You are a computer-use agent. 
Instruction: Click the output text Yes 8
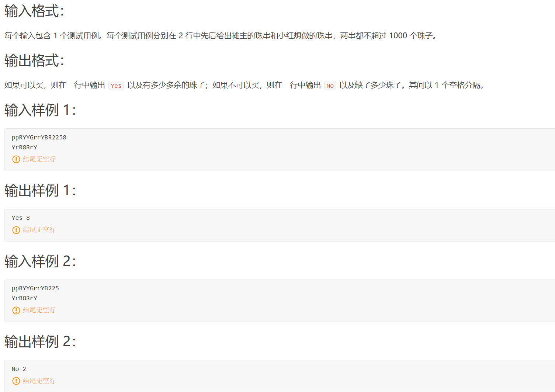21,218
